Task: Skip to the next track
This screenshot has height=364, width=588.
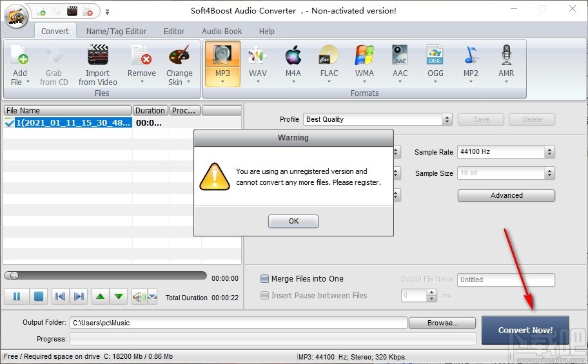Action: (79, 296)
